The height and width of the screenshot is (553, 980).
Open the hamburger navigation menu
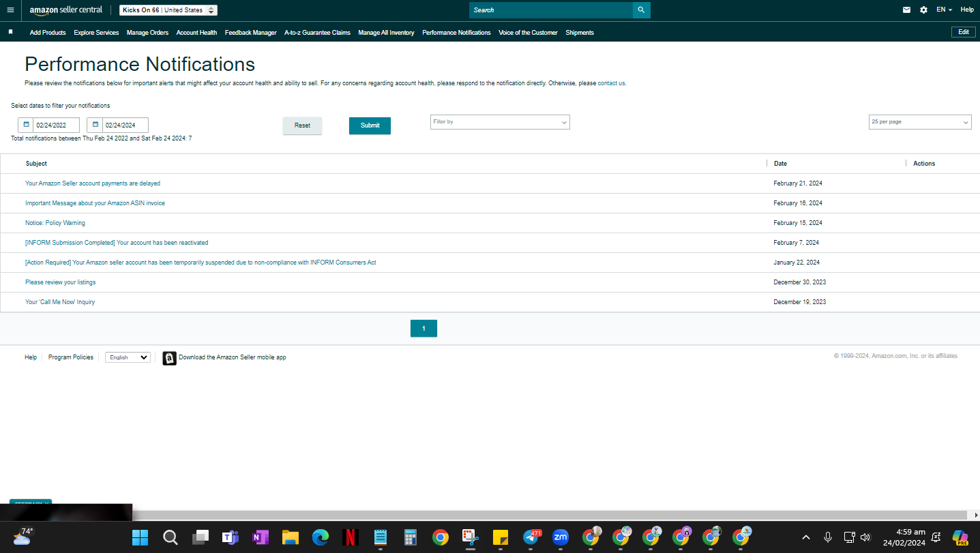[10, 10]
